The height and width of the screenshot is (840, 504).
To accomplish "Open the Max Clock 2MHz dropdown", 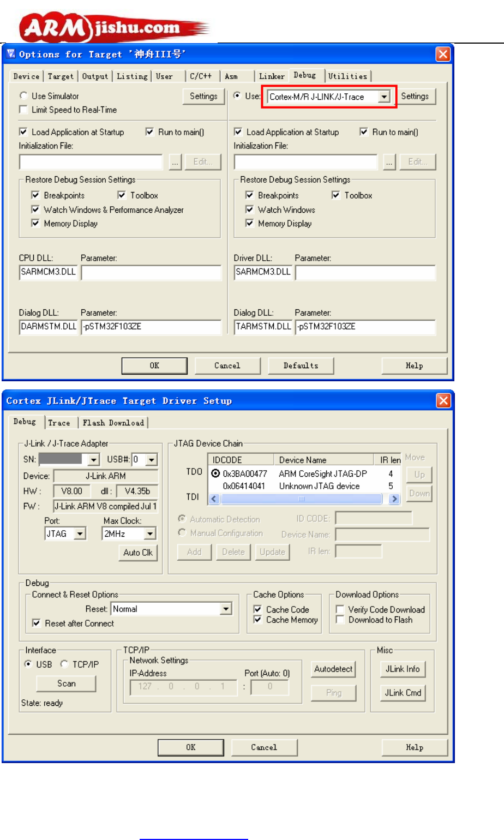I will click(150, 533).
